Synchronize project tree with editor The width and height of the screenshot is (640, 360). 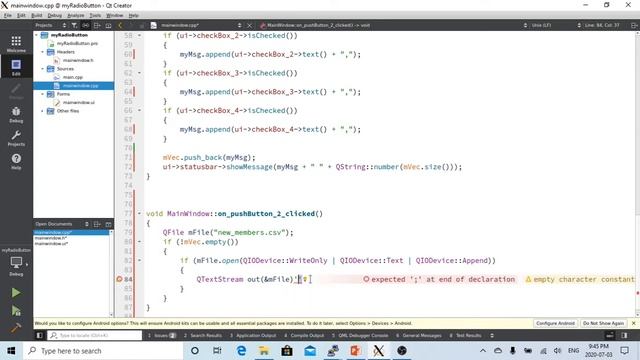85,25
